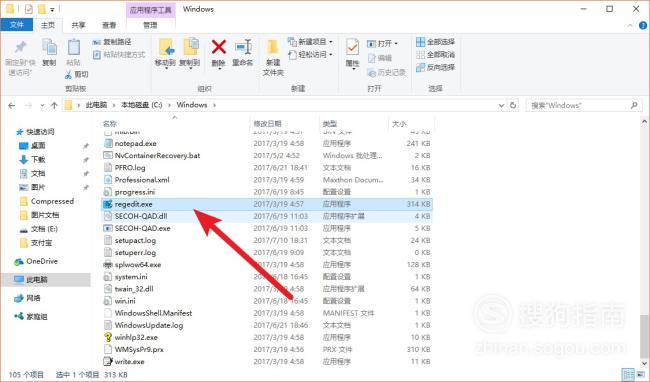Viewport: 650px width, 382px height.
Task: Collapse the ribbon with the chevron
Action: (x=631, y=25)
